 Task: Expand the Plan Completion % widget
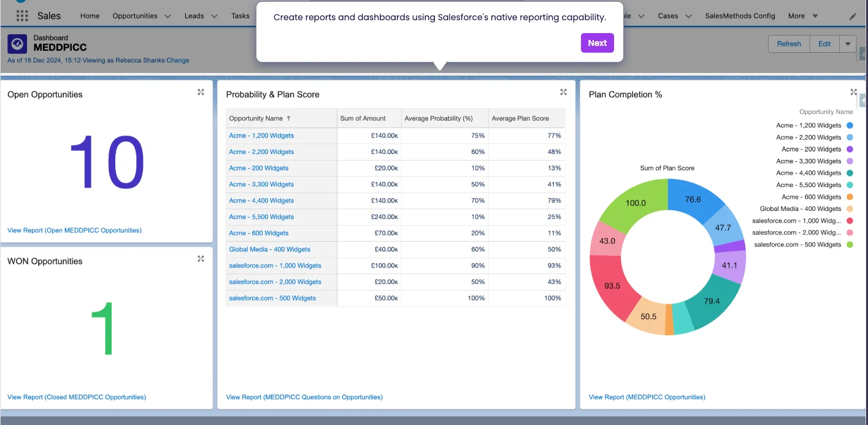click(x=853, y=92)
